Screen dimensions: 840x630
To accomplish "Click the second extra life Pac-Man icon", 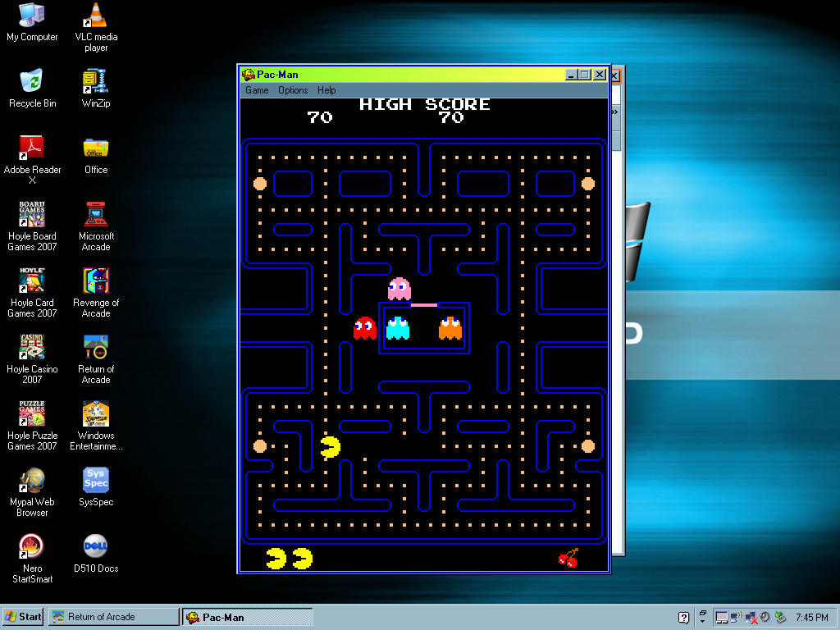I will (x=302, y=558).
